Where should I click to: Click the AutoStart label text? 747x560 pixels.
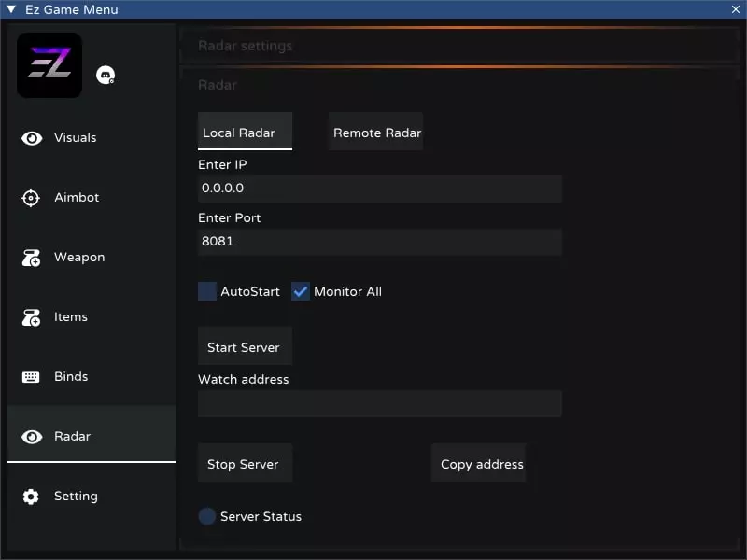[250, 291]
